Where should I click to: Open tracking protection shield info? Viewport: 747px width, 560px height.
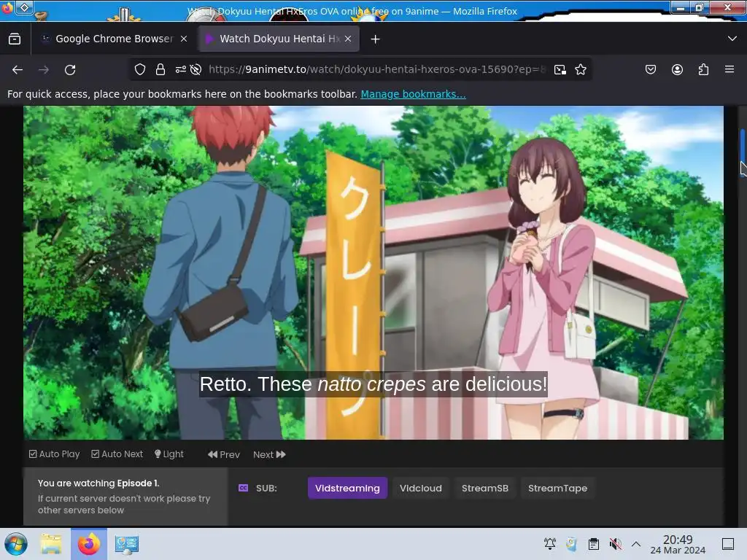[x=140, y=69]
